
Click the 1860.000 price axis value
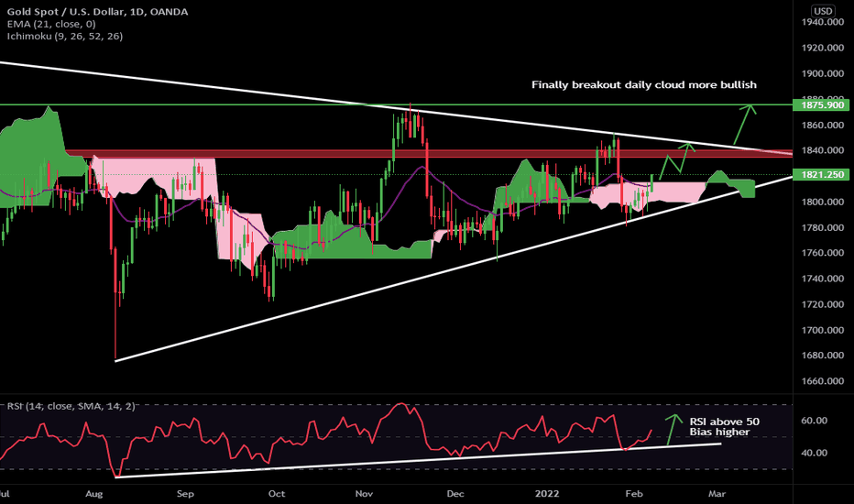[x=823, y=125]
